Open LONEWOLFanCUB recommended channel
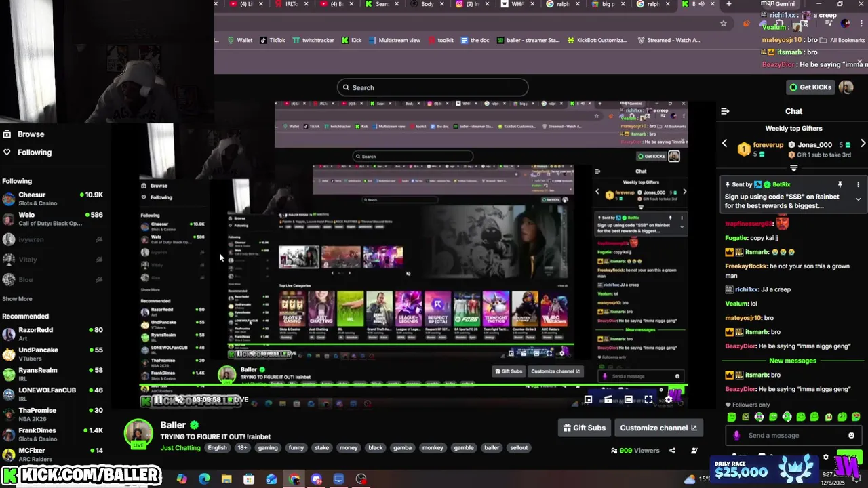The image size is (868, 488). click(x=53, y=394)
